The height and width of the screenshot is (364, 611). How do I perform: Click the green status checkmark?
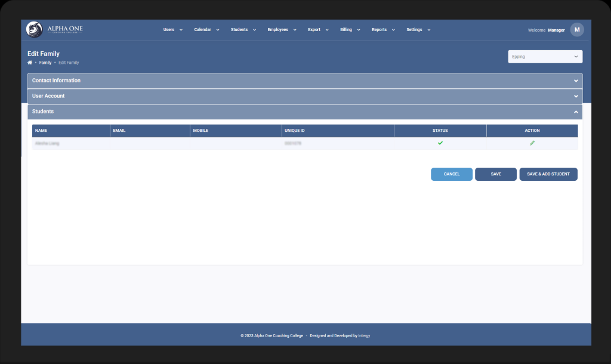click(x=440, y=143)
